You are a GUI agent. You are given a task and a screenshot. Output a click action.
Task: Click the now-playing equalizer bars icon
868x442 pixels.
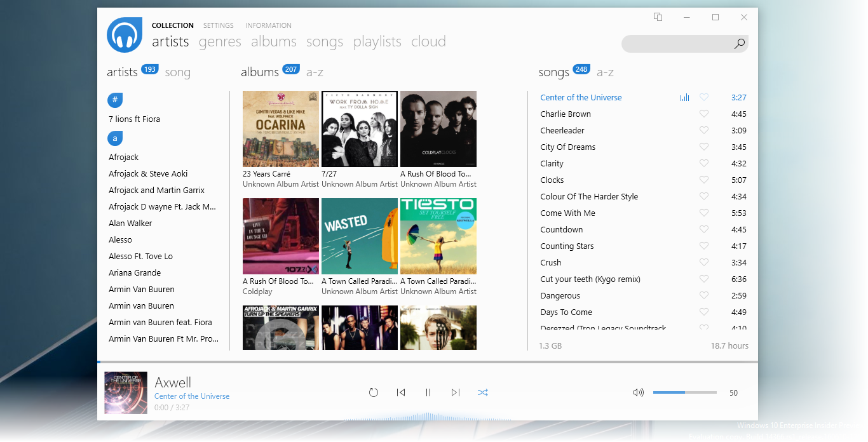point(684,97)
